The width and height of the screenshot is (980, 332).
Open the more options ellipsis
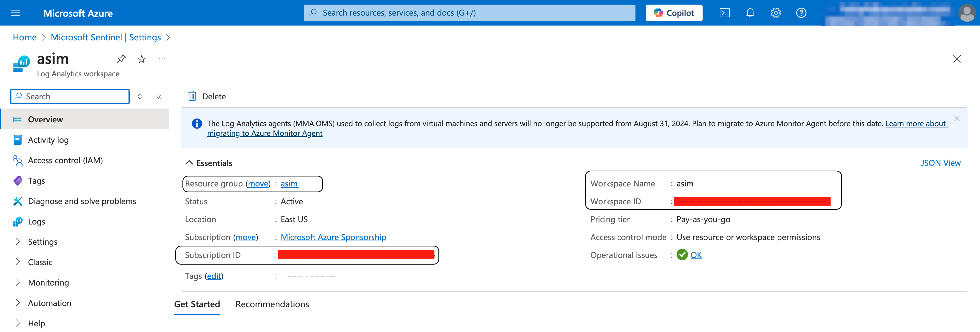(x=162, y=59)
